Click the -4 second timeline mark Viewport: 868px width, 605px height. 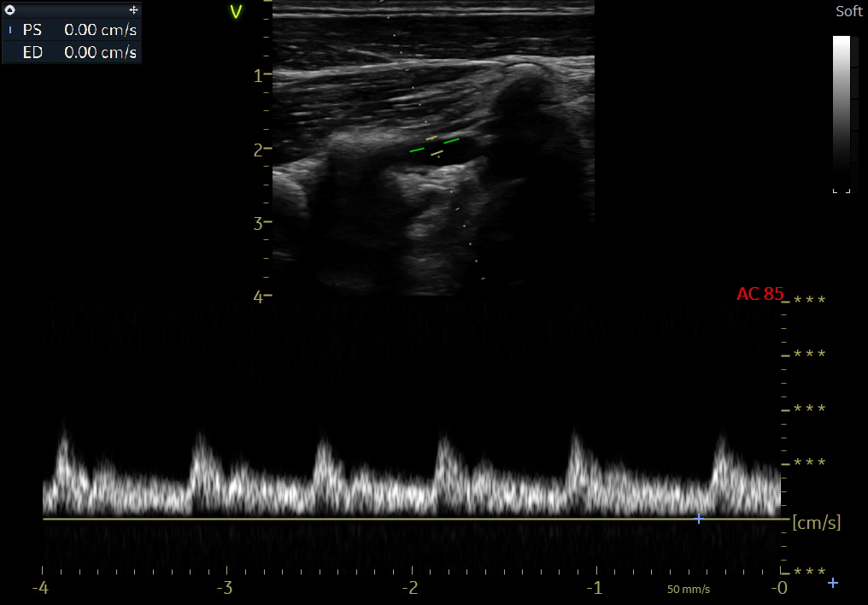click(39, 588)
